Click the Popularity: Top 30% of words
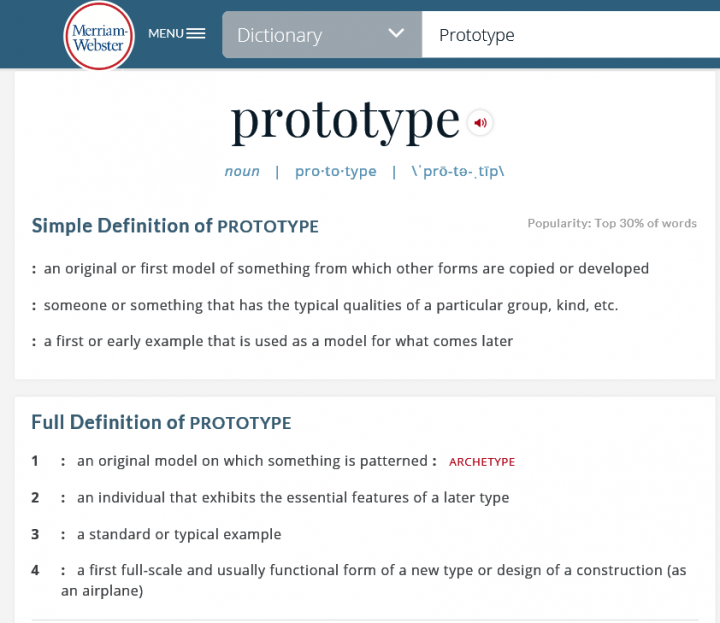The height and width of the screenshot is (623, 720). [612, 224]
